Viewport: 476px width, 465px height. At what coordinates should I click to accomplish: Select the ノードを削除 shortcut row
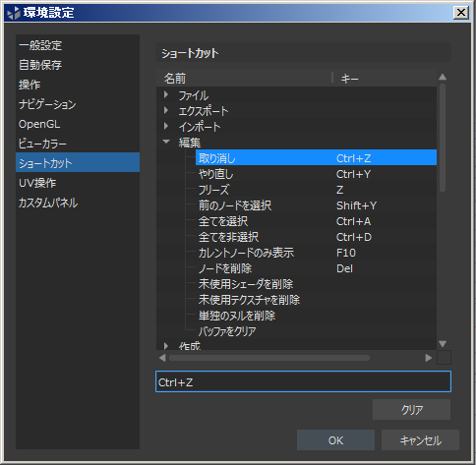(316, 268)
